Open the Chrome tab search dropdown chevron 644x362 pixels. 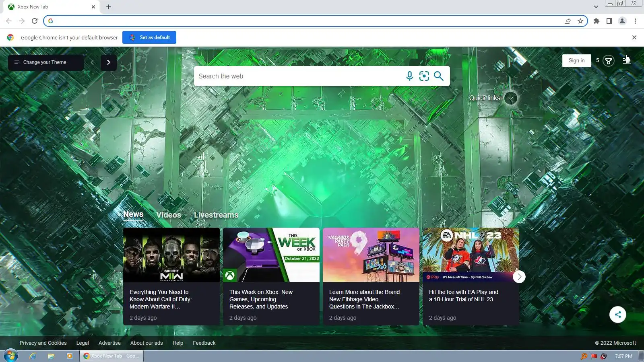pos(596,7)
